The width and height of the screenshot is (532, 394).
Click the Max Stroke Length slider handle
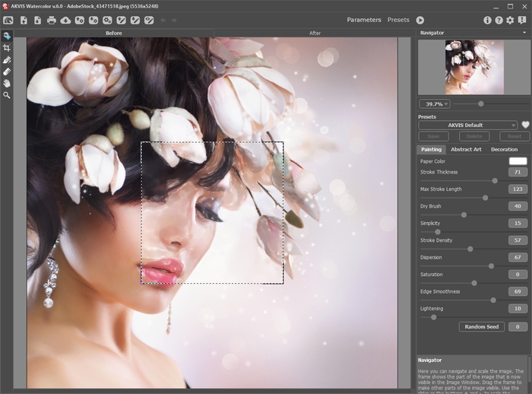485,198
